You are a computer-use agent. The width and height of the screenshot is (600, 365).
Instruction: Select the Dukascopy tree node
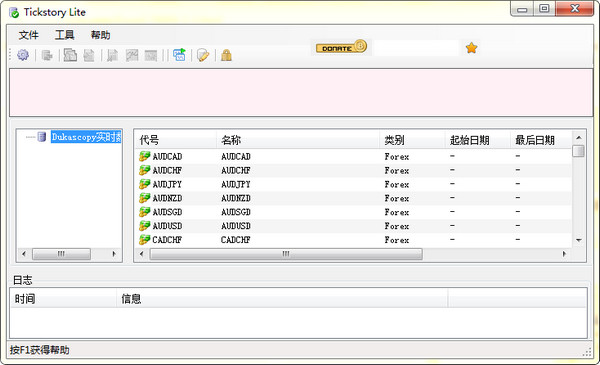(86, 137)
